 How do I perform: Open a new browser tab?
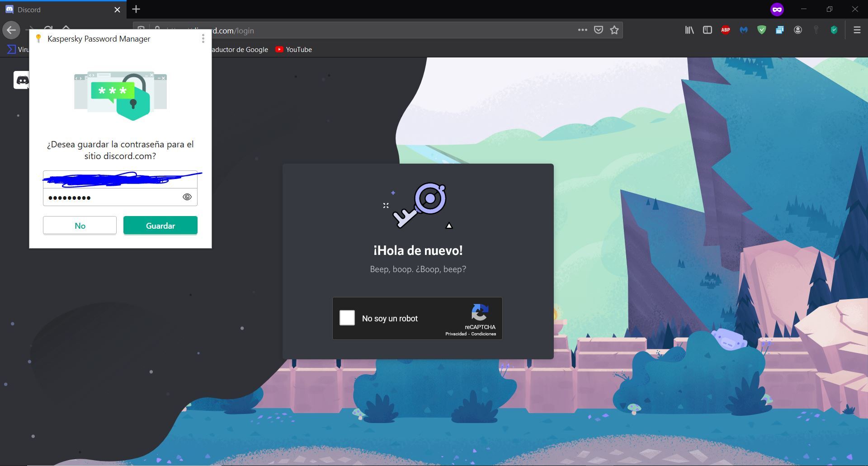point(136,9)
